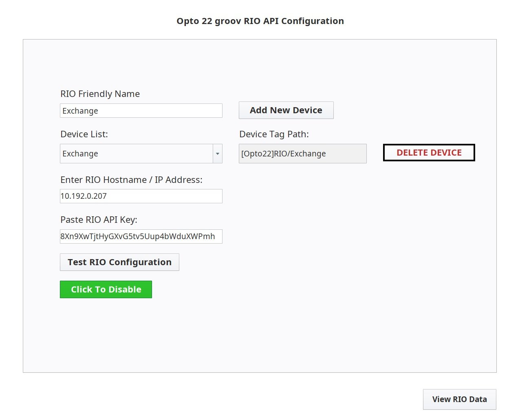Click the page title Opto 22 groov RIO

260,21
